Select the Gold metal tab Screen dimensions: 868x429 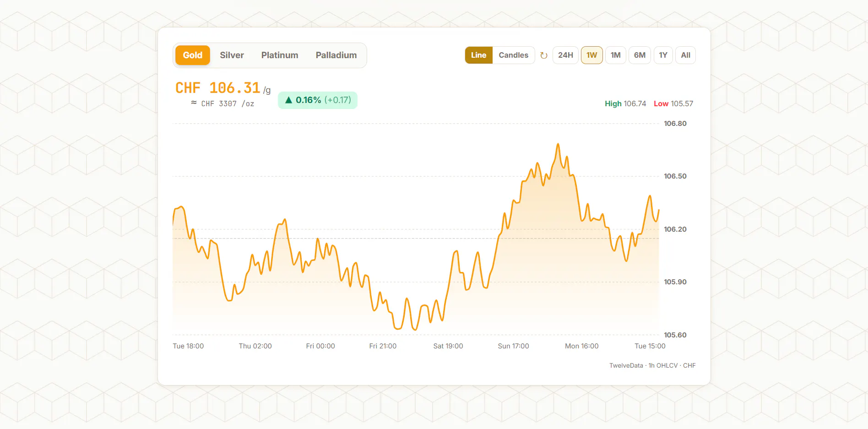(192, 55)
